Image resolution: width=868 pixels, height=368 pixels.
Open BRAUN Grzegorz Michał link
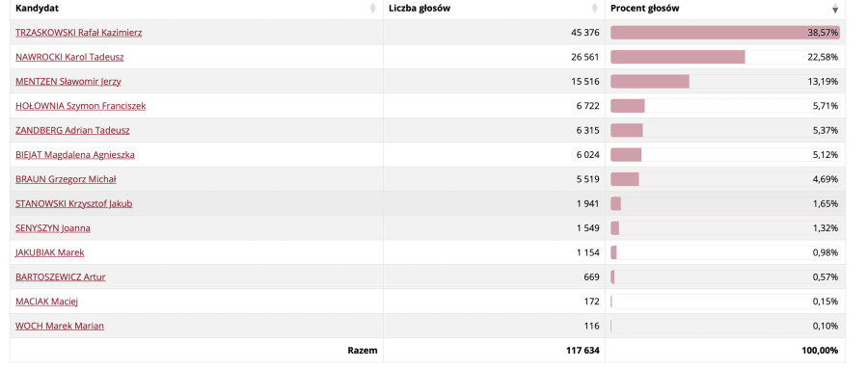pyautogui.click(x=66, y=179)
